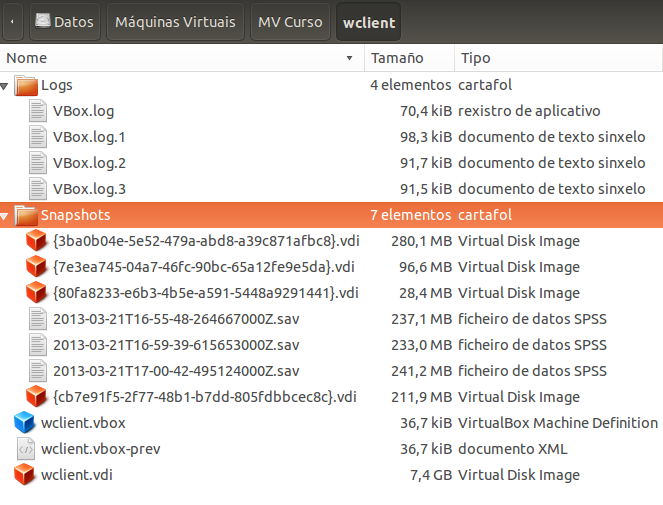This screenshot has width=663, height=505.
Task: Select the Snapshots folder name
Action: [76, 215]
